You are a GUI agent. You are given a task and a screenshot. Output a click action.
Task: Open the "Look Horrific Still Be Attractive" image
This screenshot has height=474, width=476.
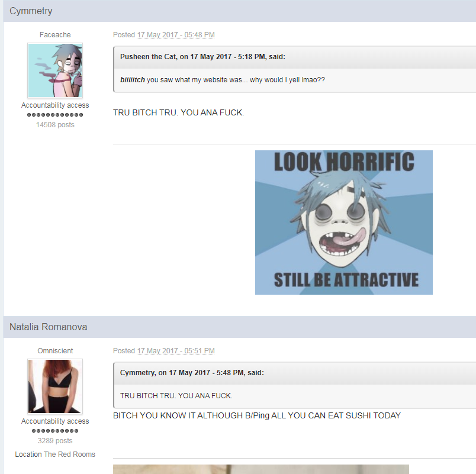tap(343, 223)
